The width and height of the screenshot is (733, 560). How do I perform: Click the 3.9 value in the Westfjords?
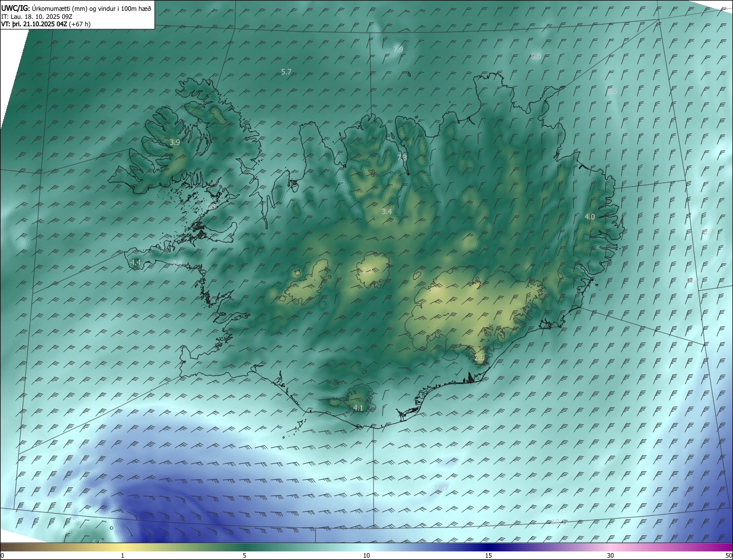175,142
